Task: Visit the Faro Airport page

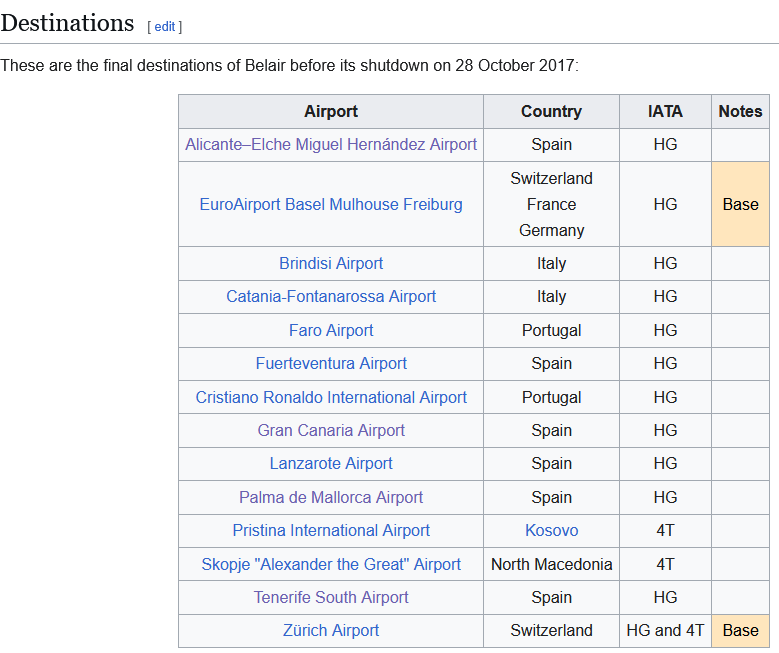Action: click(331, 330)
